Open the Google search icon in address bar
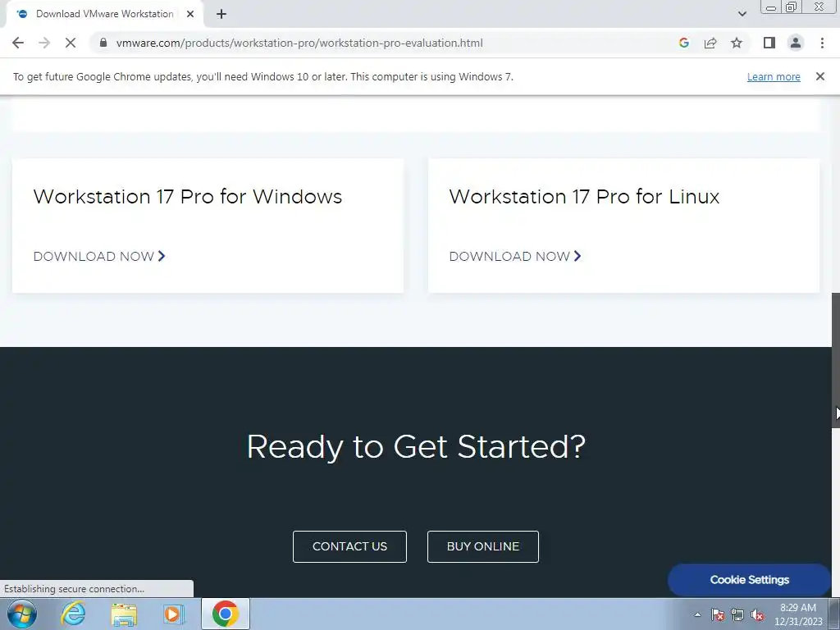This screenshot has width=840, height=630. tap(683, 43)
